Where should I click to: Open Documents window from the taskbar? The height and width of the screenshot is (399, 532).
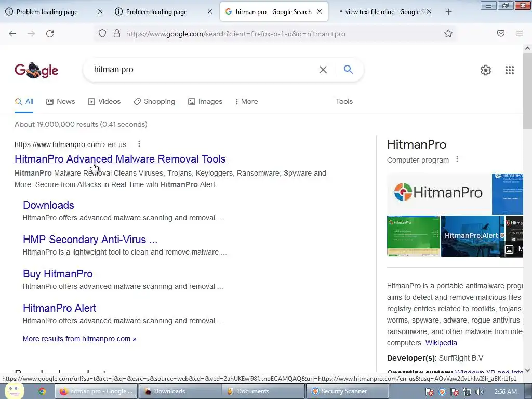tap(263, 391)
